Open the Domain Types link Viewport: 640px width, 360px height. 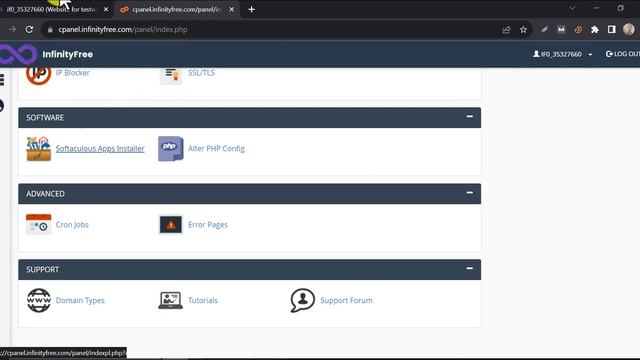coord(80,300)
